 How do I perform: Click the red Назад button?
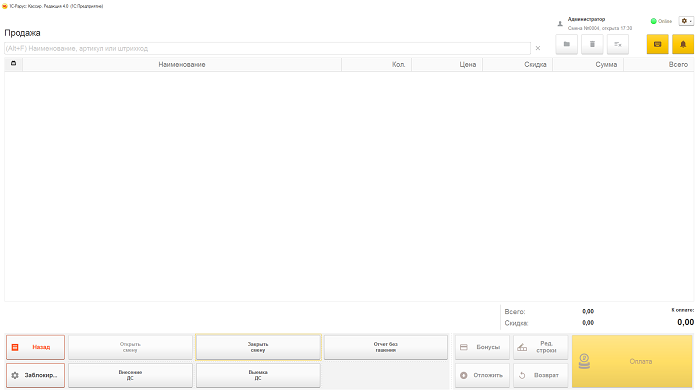(35, 347)
